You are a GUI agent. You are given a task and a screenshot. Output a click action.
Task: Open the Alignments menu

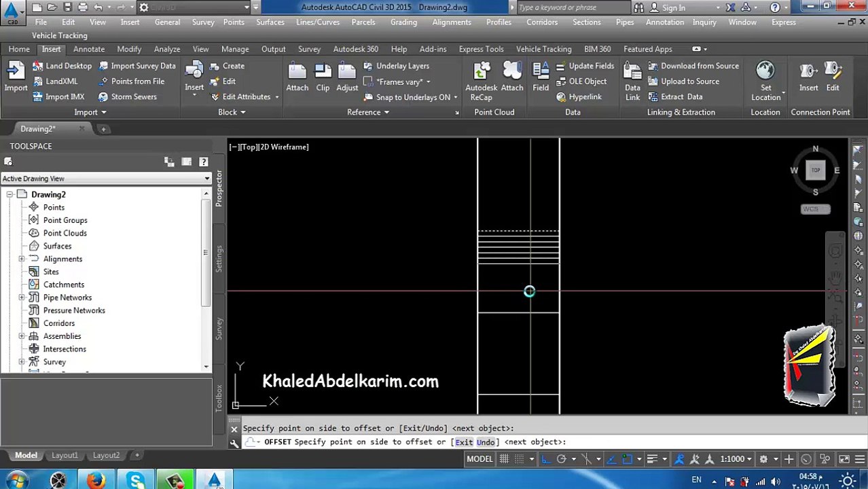pos(452,22)
